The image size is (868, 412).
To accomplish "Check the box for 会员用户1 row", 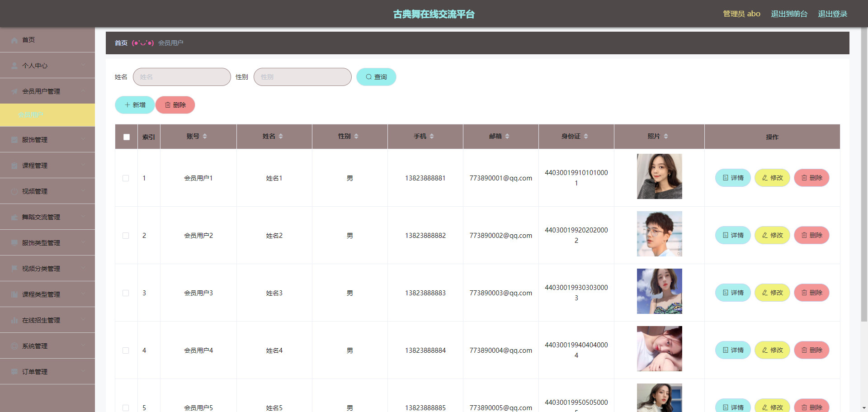I will tap(126, 178).
